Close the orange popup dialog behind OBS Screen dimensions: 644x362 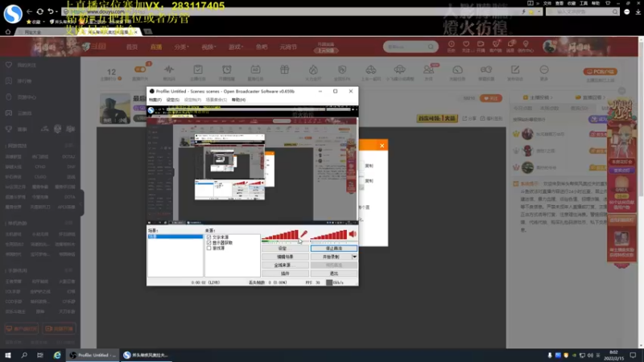tap(382, 146)
